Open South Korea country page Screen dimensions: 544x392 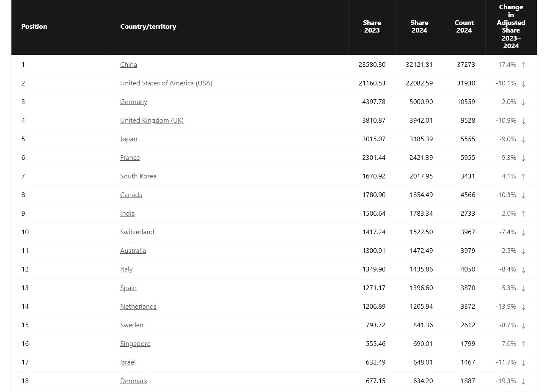coord(138,176)
